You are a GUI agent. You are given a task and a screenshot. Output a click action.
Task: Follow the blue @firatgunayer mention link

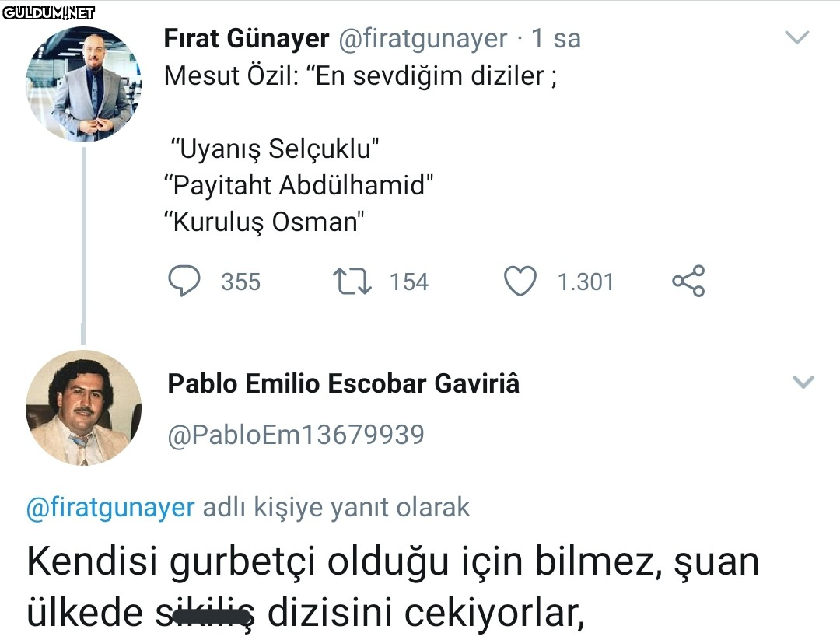(x=110, y=507)
